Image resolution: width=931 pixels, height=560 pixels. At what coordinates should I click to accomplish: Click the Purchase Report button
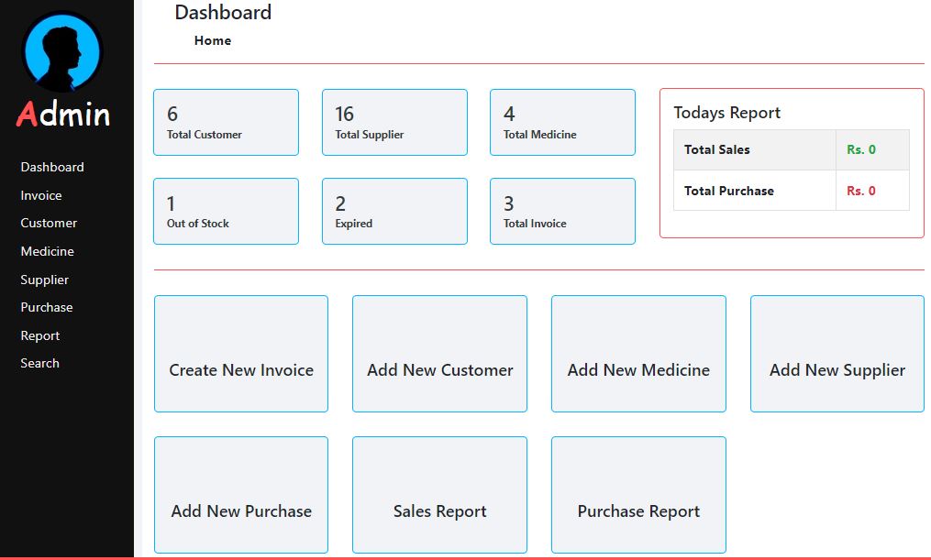point(638,511)
